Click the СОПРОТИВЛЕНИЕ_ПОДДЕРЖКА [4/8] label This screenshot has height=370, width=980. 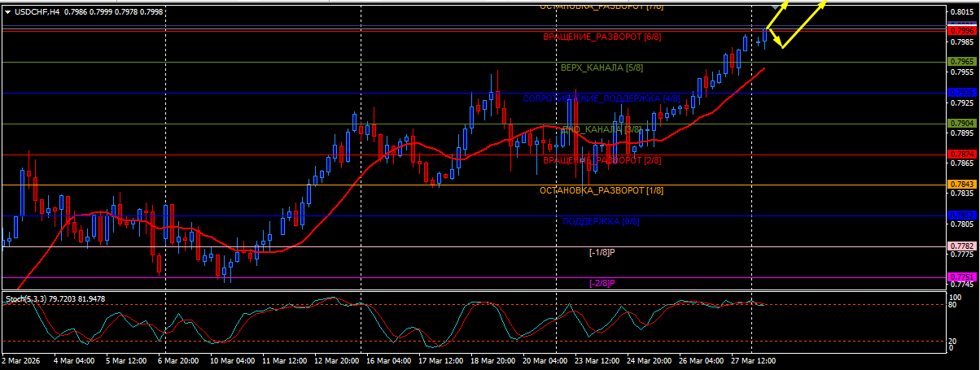[602, 98]
